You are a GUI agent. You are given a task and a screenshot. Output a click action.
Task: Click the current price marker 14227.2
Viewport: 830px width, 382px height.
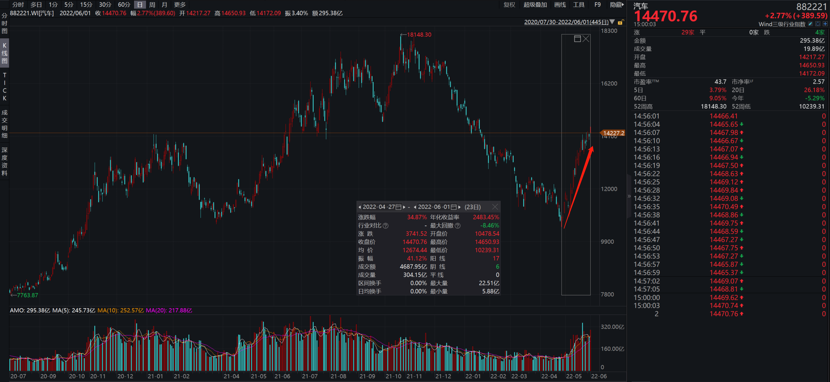[x=612, y=133]
